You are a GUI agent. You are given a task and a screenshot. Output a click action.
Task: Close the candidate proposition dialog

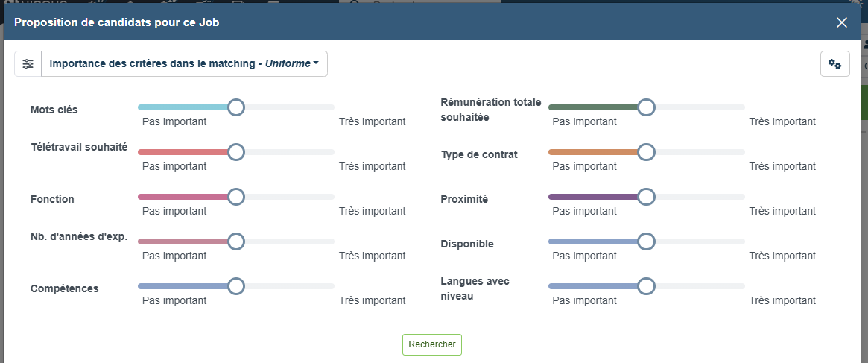842,22
